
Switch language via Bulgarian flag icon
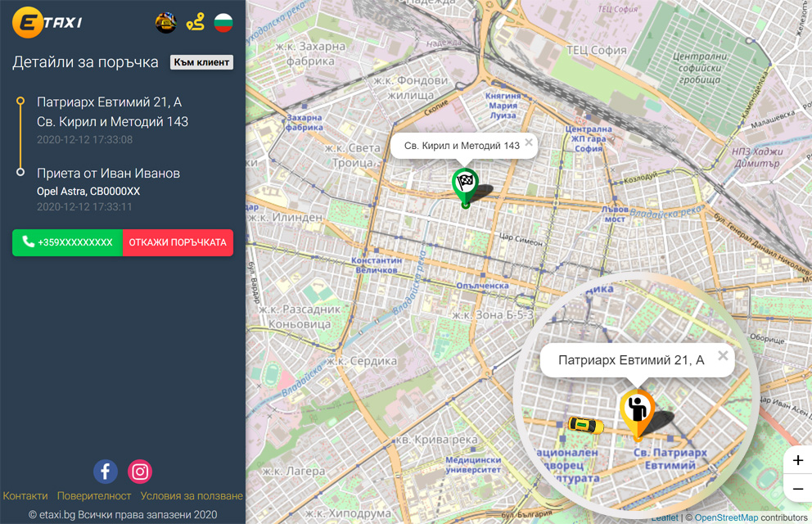(223, 23)
